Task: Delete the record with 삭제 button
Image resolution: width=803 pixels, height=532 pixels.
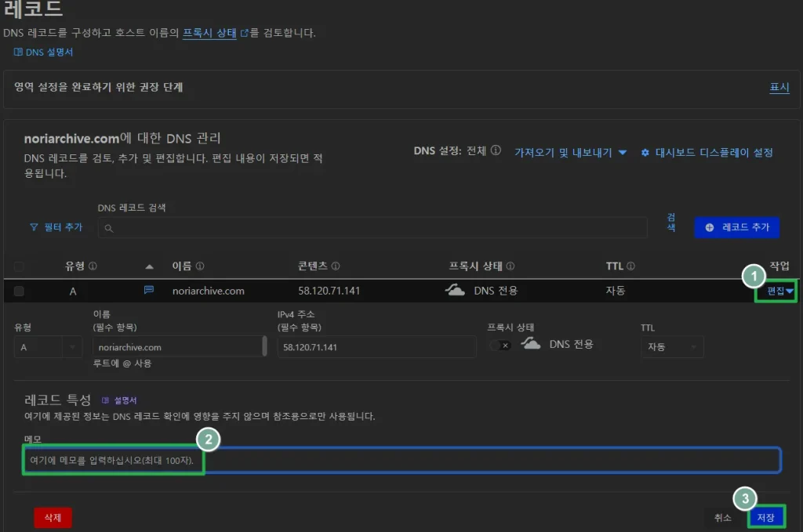Action: click(53, 517)
